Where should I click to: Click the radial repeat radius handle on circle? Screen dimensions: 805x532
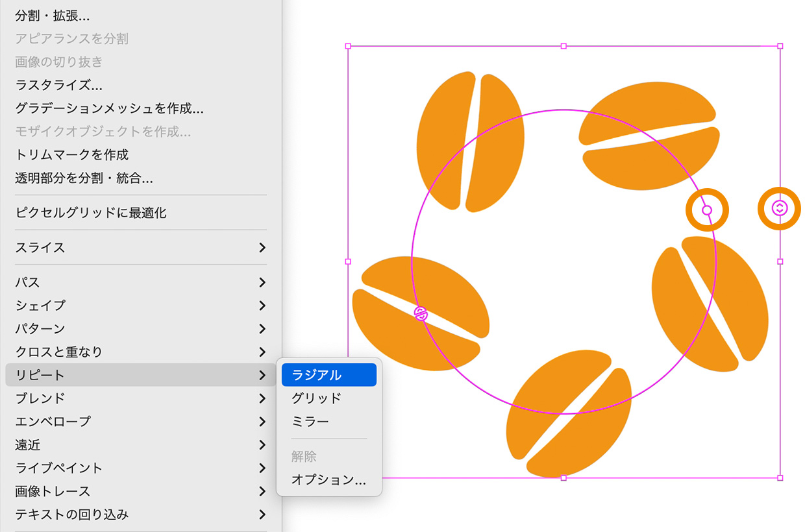(707, 210)
